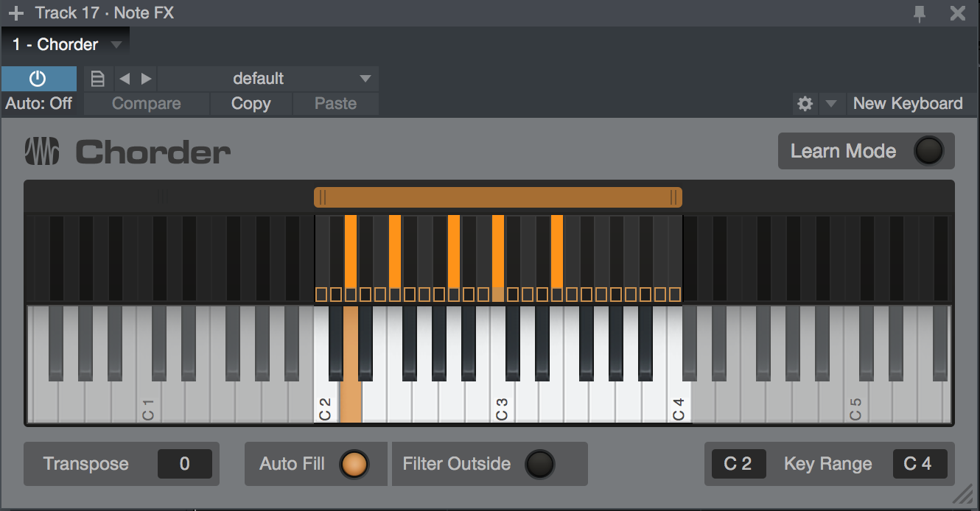This screenshot has width=980, height=511.
Task: Click the Key Range low value C 2
Action: click(738, 464)
